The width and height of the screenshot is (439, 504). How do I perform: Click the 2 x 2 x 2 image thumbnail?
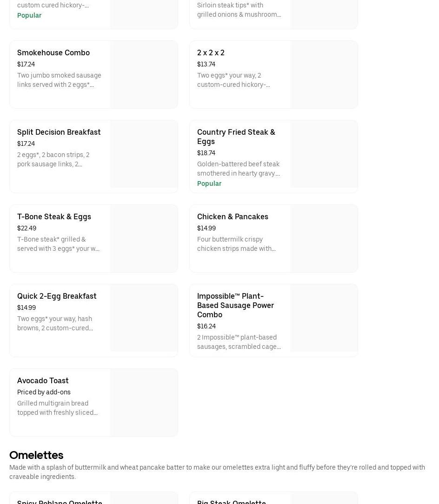[x=324, y=74]
